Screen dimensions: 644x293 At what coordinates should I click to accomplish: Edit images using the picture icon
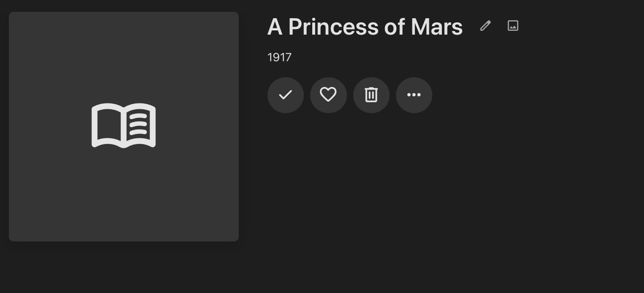pyautogui.click(x=513, y=26)
